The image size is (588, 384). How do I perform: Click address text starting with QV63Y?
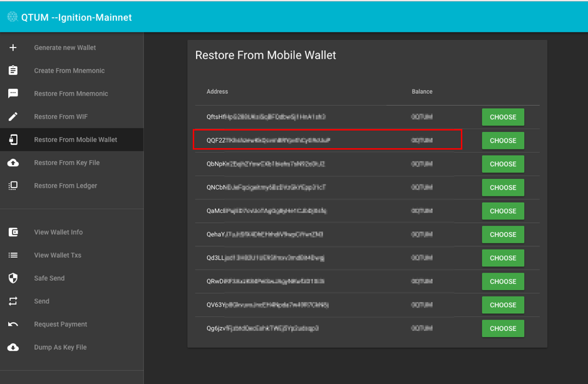point(267,305)
